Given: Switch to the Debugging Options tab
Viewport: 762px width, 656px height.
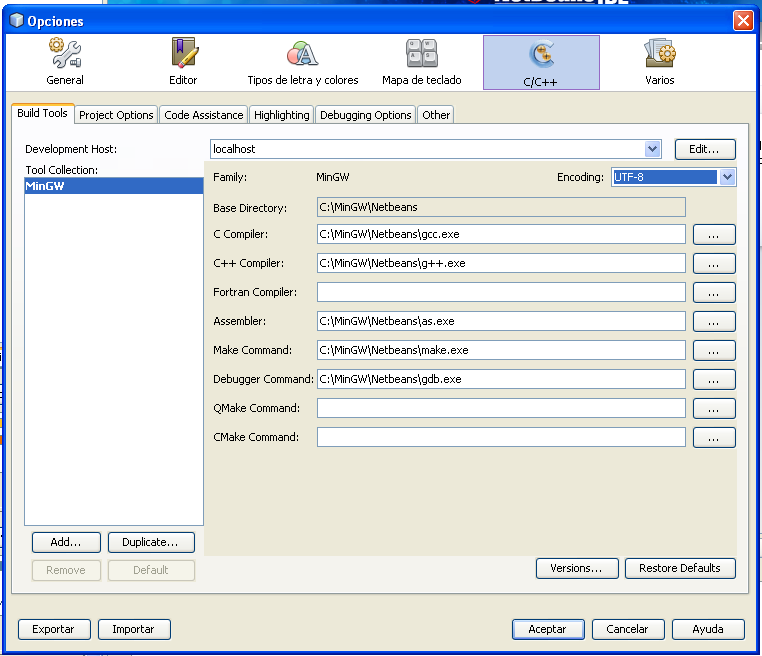Looking at the screenshot, I should tap(365, 115).
